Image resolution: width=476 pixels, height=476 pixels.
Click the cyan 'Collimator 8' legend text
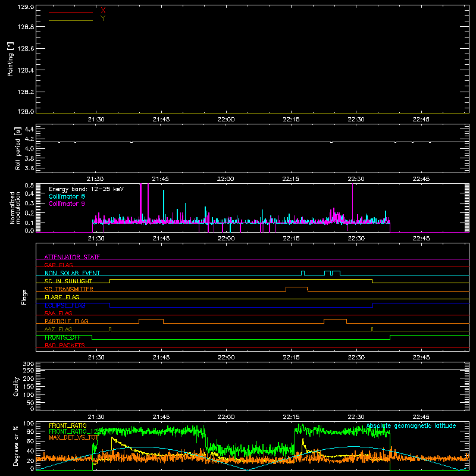point(67,196)
